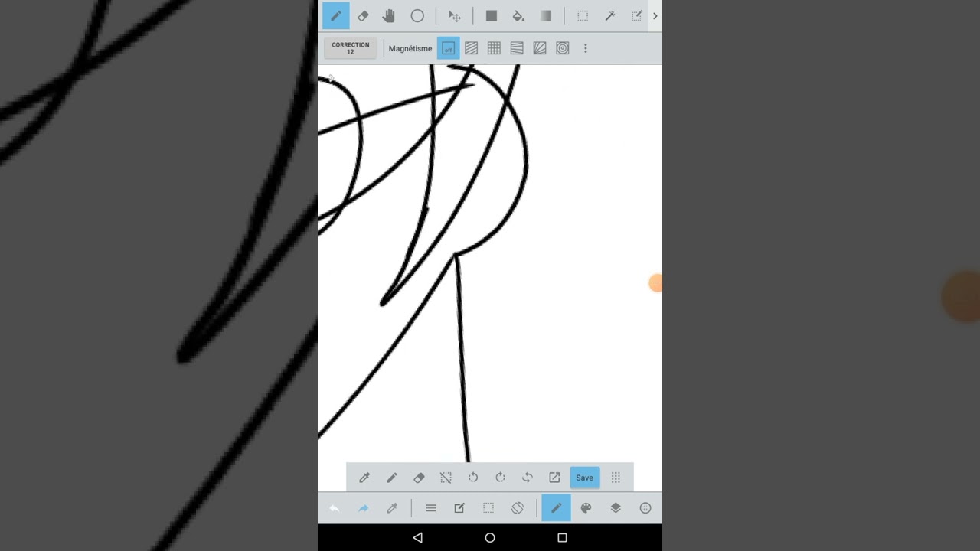This screenshot has width=980, height=551.
Task: Pick the Bucket fill tool
Action: click(518, 16)
